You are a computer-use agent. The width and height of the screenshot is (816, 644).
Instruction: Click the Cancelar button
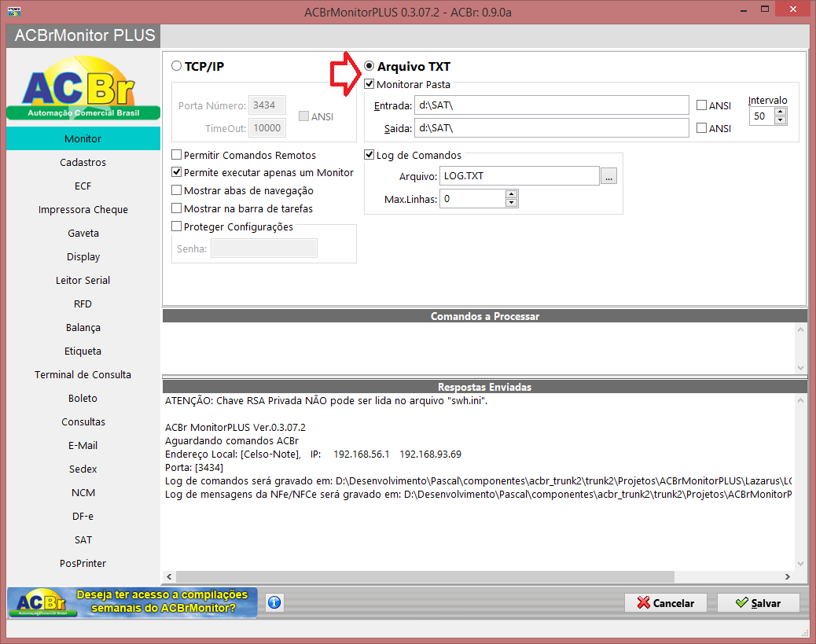666,603
